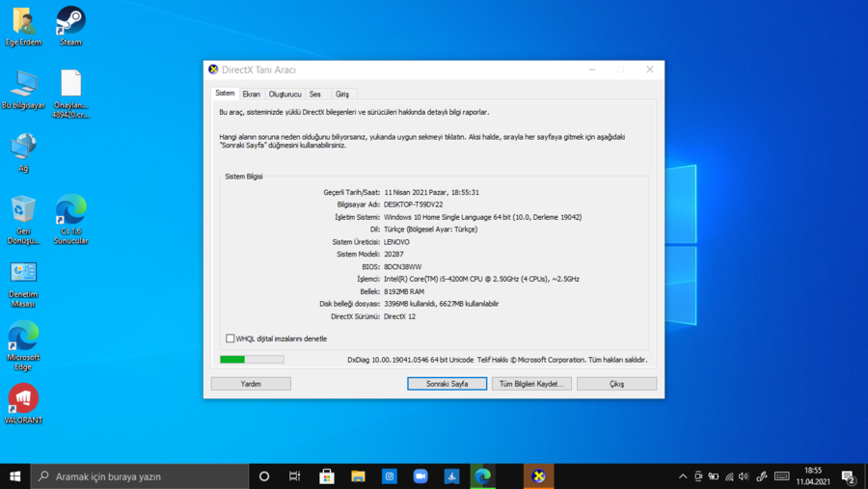
Task: Select the Bu bilgisayar desktop icon
Action: coord(23,85)
